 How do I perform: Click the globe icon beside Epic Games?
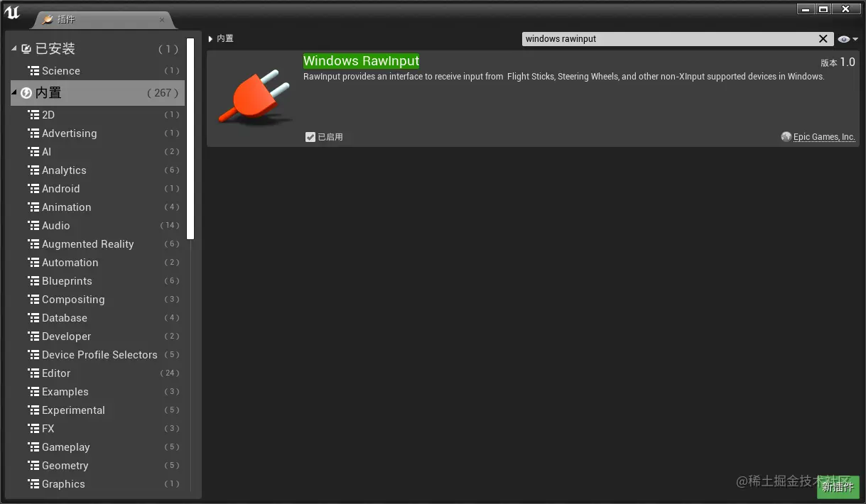[x=786, y=137]
